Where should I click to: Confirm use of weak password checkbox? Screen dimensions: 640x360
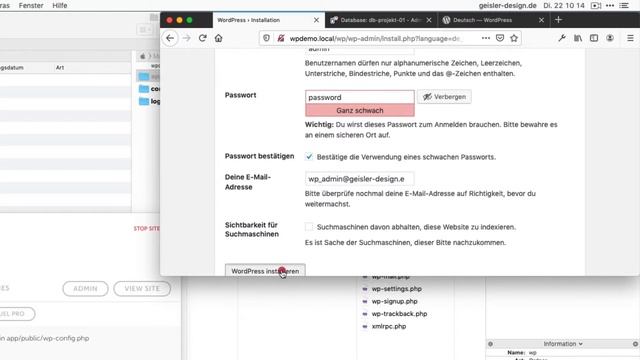[x=309, y=157]
